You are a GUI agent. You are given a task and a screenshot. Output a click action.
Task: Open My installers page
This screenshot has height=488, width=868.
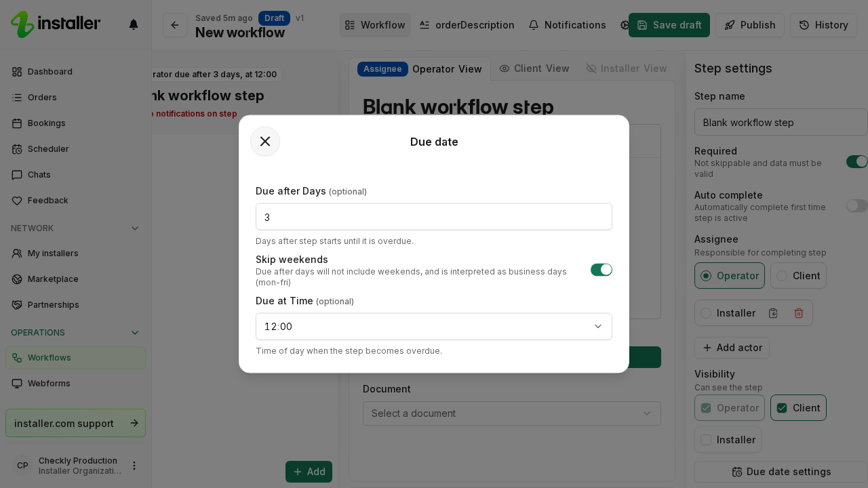click(75, 253)
